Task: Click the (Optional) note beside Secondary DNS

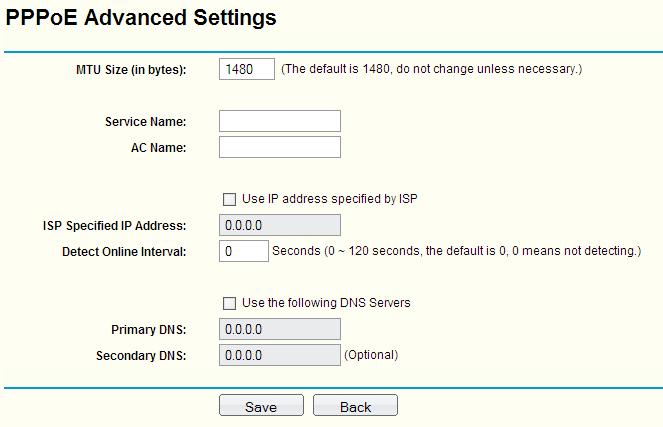Action: coord(371,355)
